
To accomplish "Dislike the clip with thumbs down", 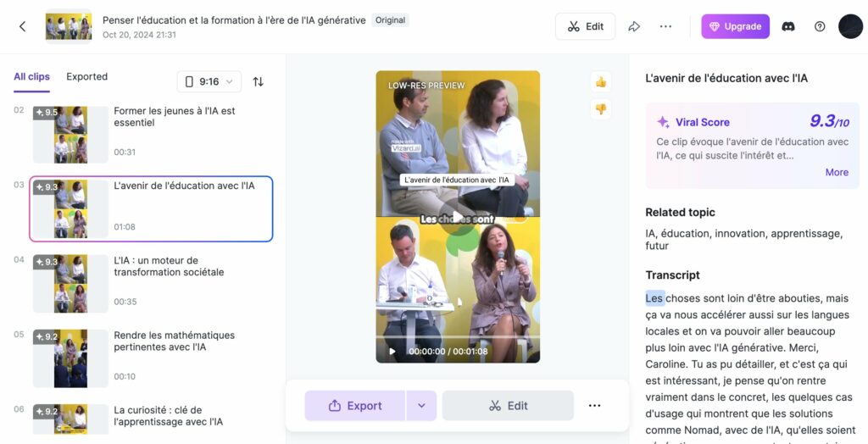I will (x=601, y=108).
